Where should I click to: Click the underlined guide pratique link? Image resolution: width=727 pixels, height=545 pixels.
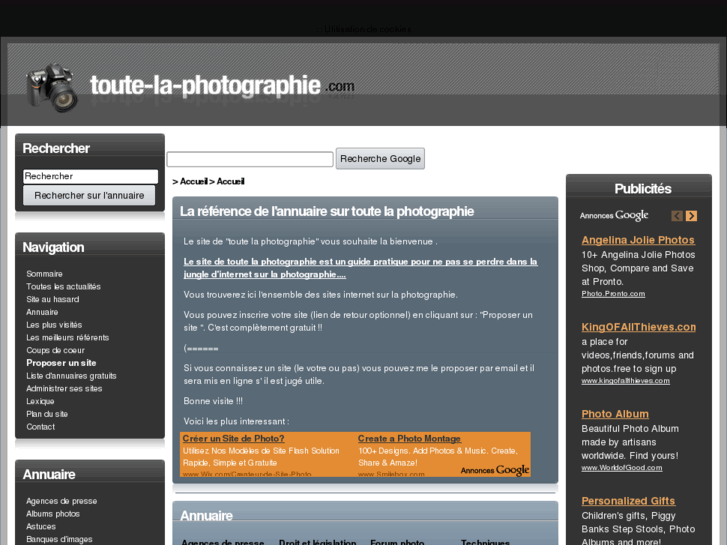(x=360, y=268)
